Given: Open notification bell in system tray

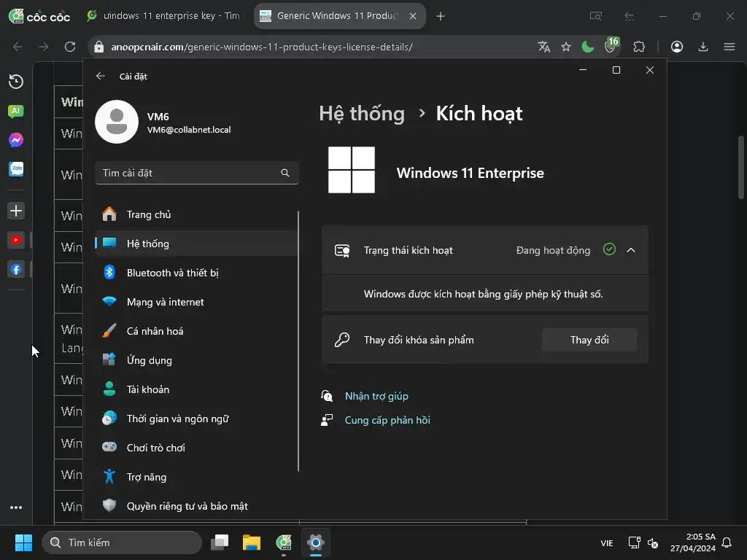Looking at the screenshot, I should point(727,542).
